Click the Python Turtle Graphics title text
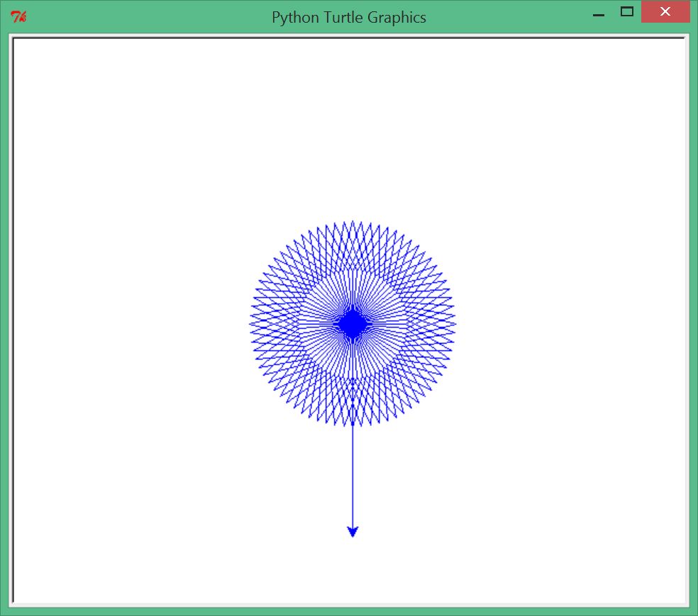Screen dimensions: 698x616 coord(349,17)
